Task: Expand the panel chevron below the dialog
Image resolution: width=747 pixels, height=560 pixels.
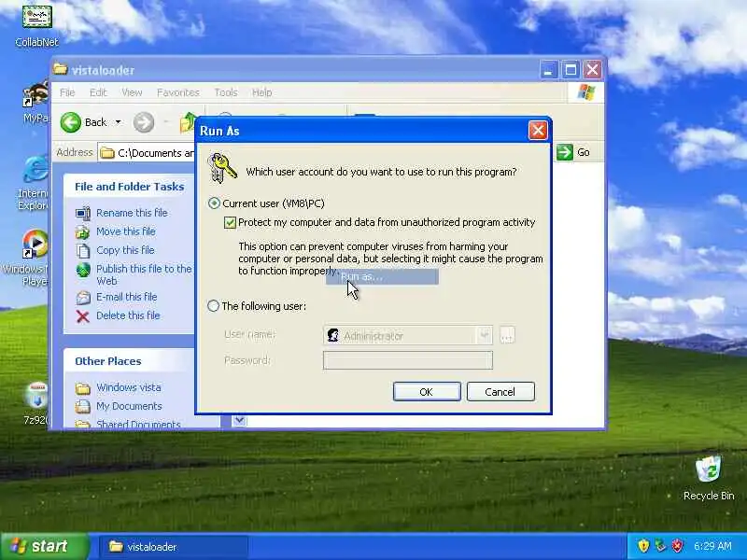Action: [240, 420]
